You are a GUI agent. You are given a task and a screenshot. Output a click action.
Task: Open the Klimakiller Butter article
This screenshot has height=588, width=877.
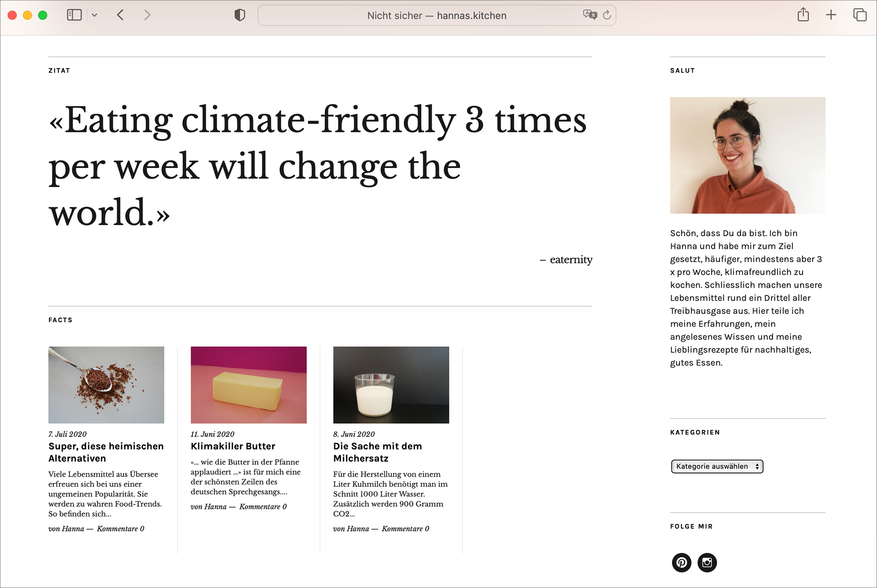(233, 446)
